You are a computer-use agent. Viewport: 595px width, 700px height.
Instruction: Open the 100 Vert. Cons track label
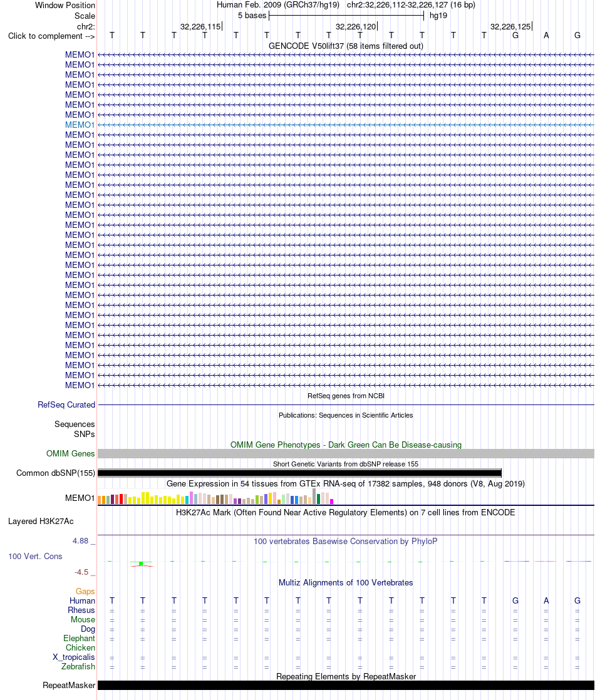[x=35, y=556]
